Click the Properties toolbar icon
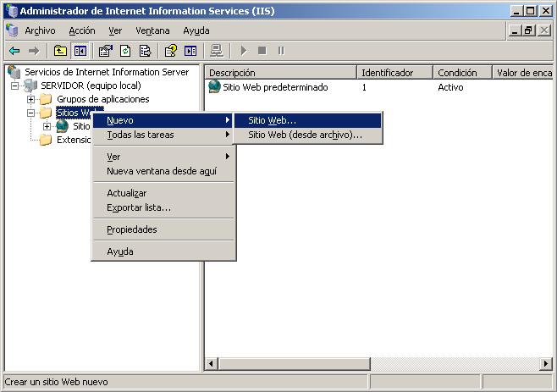 [x=106, y=51]
